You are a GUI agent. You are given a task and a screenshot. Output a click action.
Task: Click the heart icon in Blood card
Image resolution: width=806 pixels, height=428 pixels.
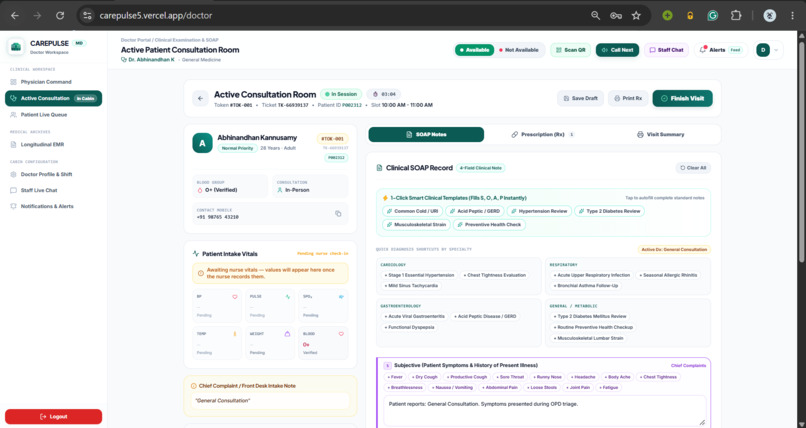pos(341,334)
